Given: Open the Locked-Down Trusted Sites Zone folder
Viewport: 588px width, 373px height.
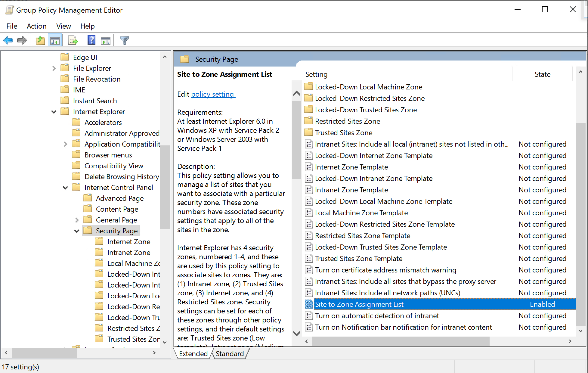Looking at the screenshot, I should pos(366,110).
